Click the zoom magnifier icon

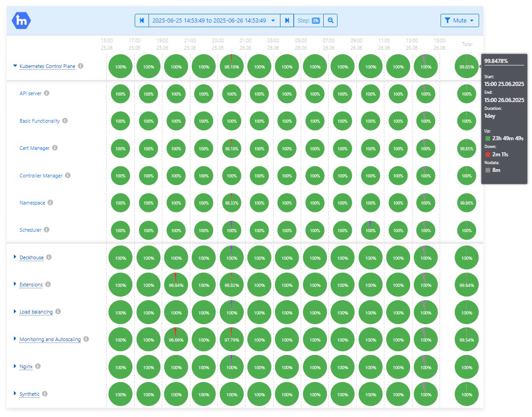[x=331, y=20]
